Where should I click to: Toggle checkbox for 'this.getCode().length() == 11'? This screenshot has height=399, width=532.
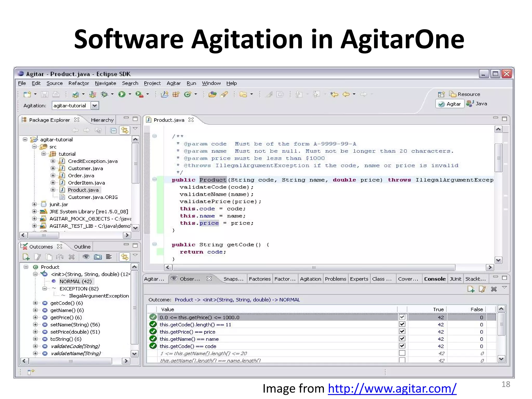pyautogui.click(x=402, y=324)
